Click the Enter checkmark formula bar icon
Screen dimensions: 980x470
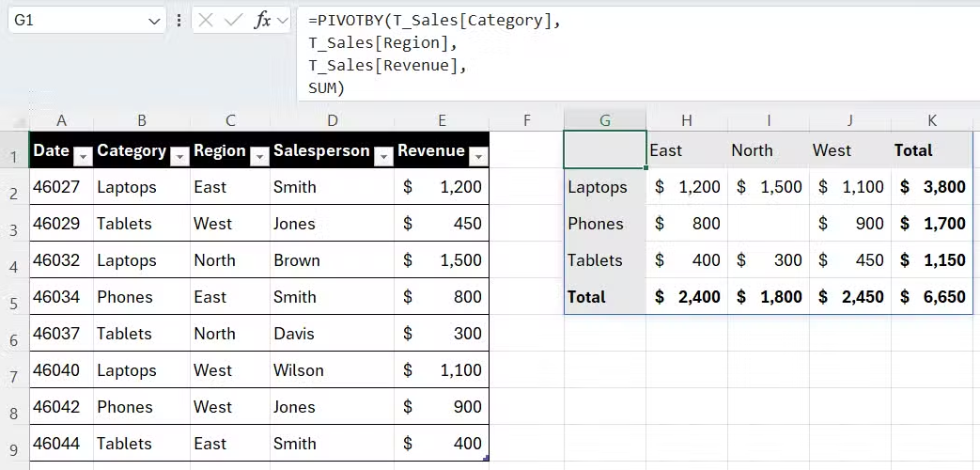[x=233, y=21]
